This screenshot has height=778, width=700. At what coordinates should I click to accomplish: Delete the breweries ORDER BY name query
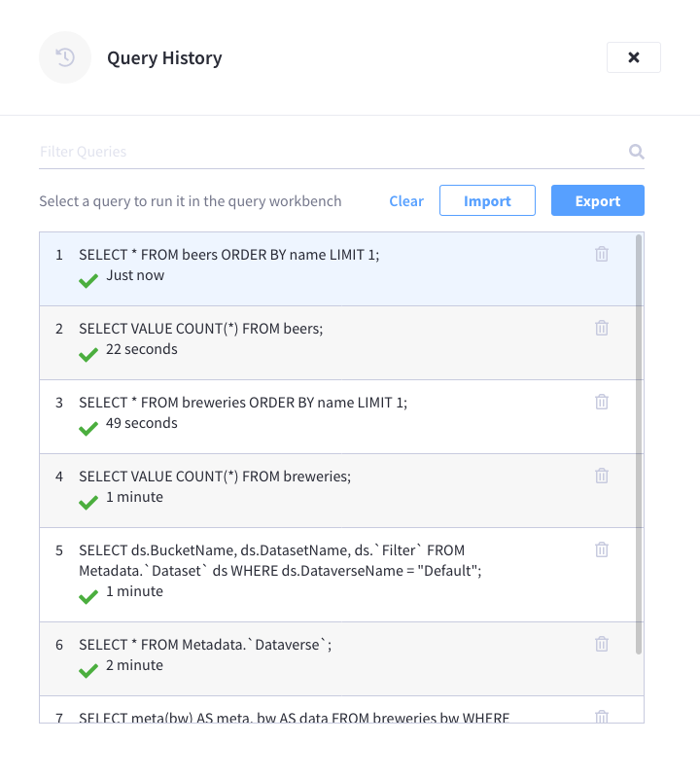601,402
